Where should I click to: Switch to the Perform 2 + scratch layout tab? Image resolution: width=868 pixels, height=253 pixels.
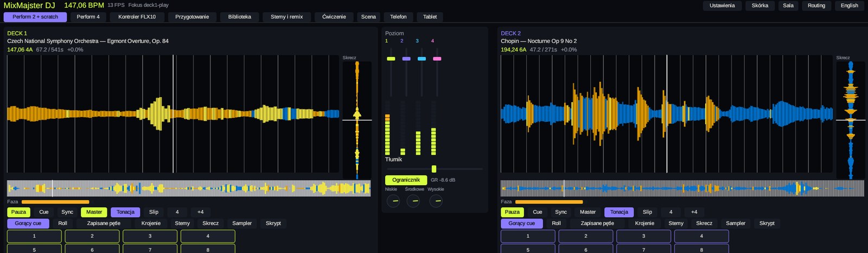tap(35, 17)
